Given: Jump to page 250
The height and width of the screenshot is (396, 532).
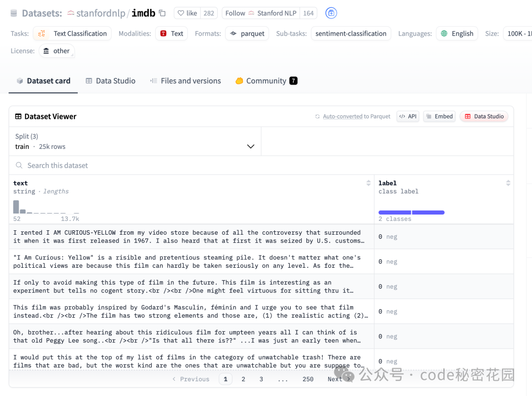Looking at the screenshot, I should (308, 379).
